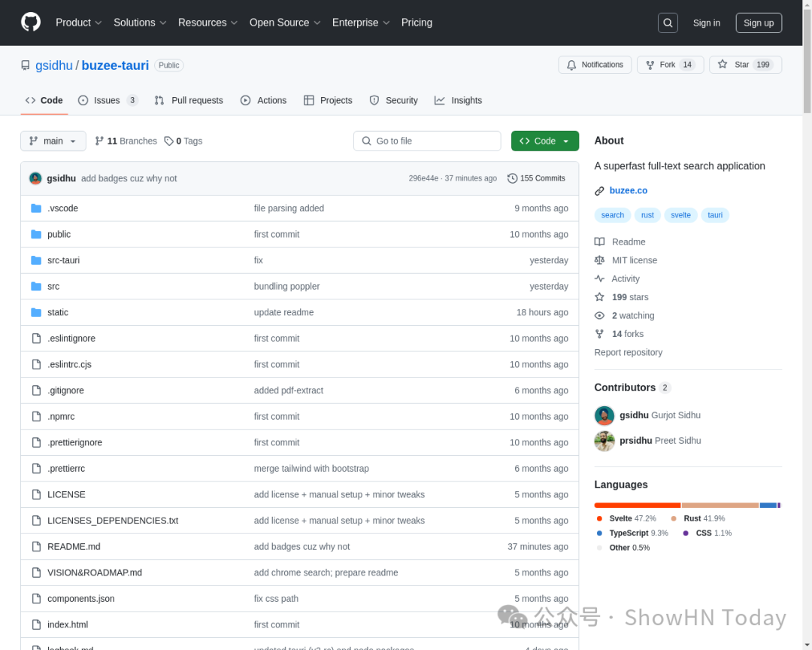The width and height of the screenshot is (812, 650).
Task: Expand the Resources dropdown menu
Action: point(208,23)
